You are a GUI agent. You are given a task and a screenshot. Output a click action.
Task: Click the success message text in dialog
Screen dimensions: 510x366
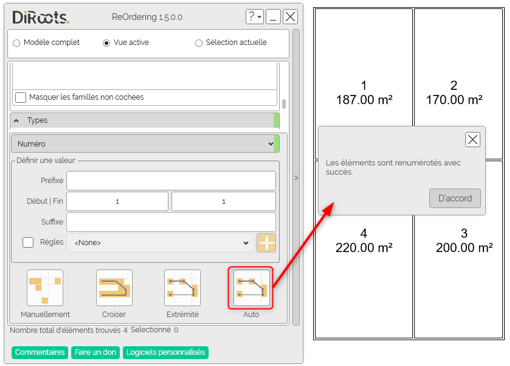(393, 167)
